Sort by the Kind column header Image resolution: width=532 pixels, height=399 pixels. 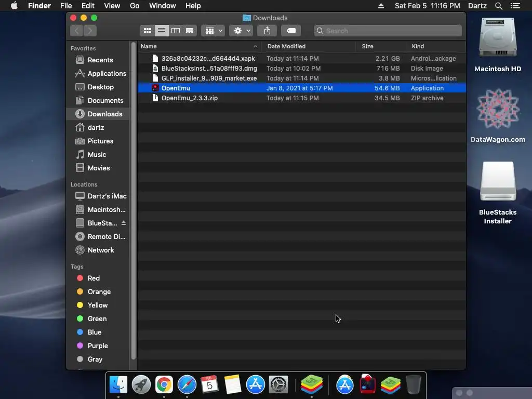pos(436,46)
